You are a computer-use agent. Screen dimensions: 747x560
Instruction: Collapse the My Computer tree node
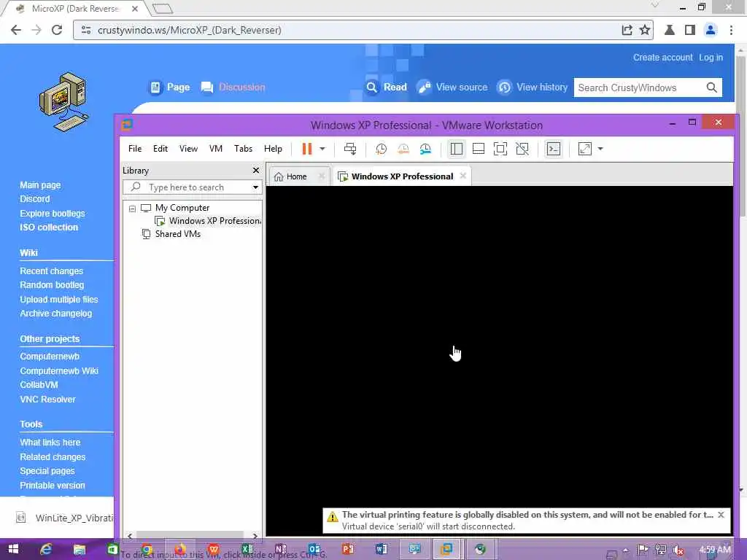133,209
